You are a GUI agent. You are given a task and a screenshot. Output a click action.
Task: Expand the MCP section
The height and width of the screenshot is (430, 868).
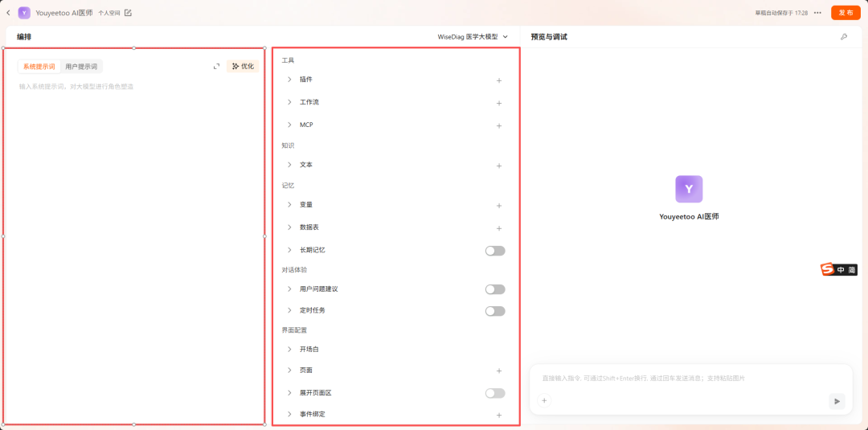[289, 125]
